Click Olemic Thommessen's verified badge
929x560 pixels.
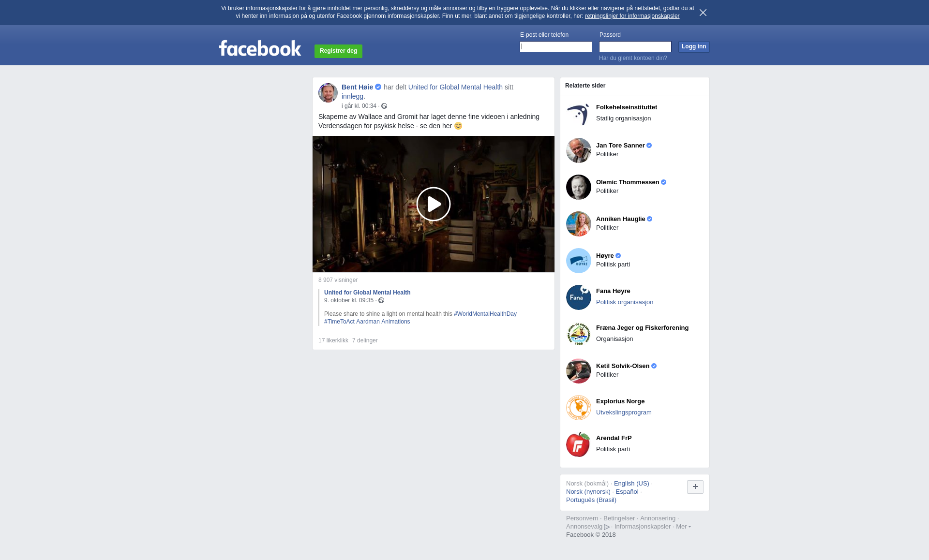tap(664, 182)
